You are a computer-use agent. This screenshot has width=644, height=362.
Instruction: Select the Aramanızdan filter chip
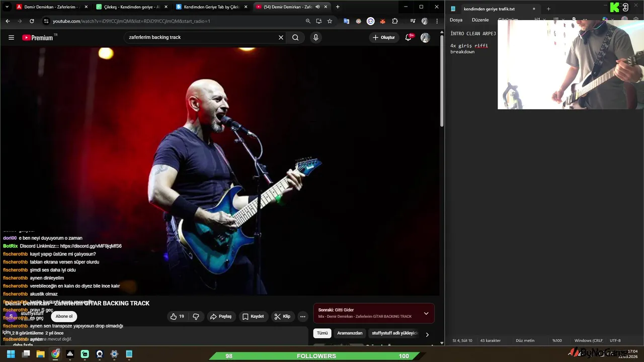tap(350, 333)
